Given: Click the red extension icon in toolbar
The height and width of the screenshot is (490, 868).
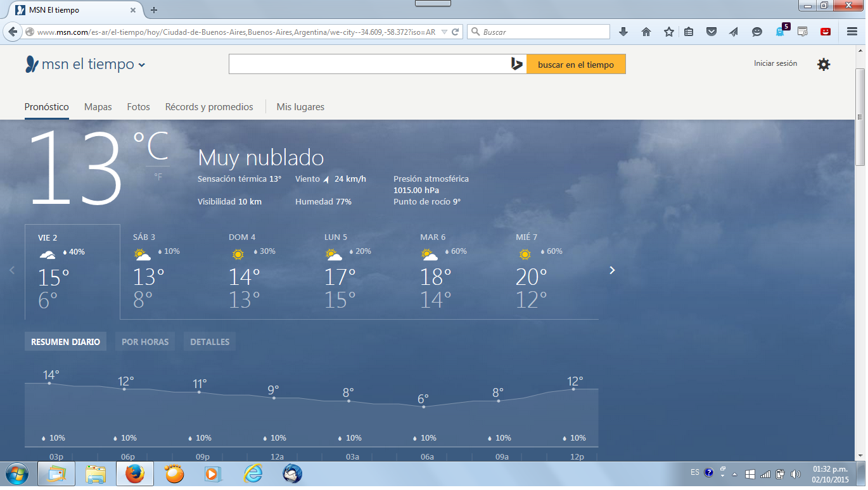Looking at the screenshot, I should (x=826, y=32).
